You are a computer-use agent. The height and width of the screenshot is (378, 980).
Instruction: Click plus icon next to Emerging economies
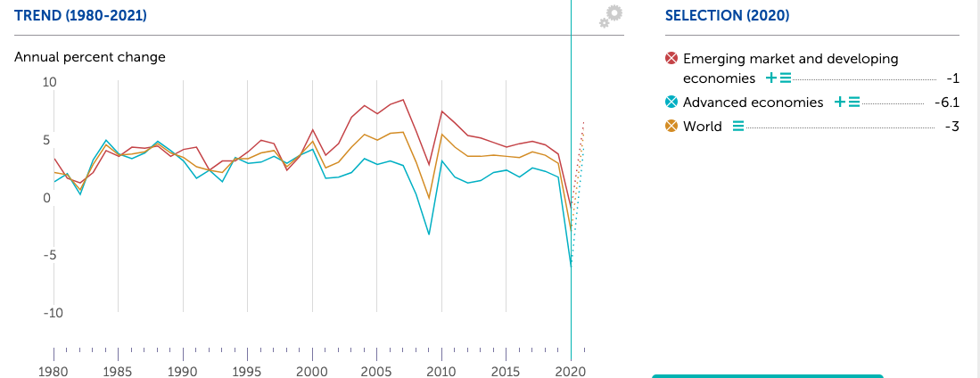771,78
